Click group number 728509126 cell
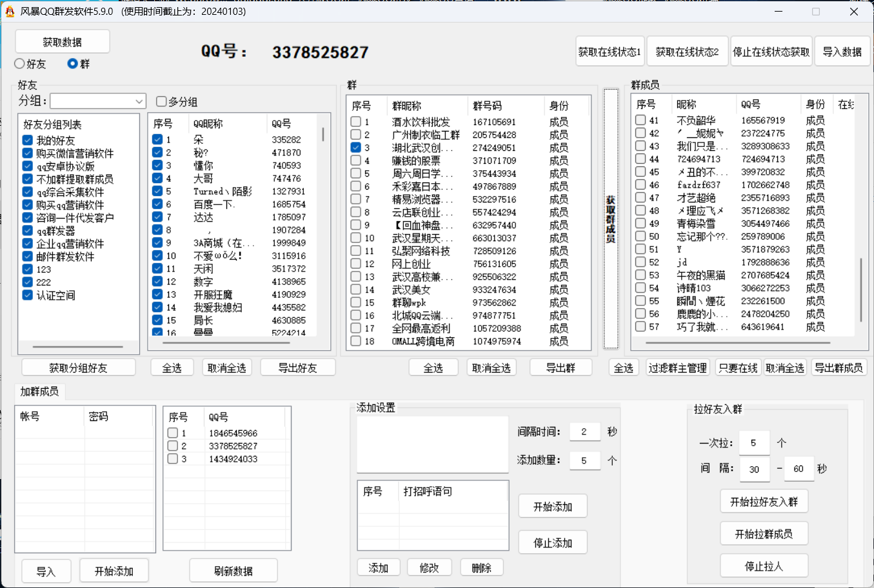 point(495,251)
